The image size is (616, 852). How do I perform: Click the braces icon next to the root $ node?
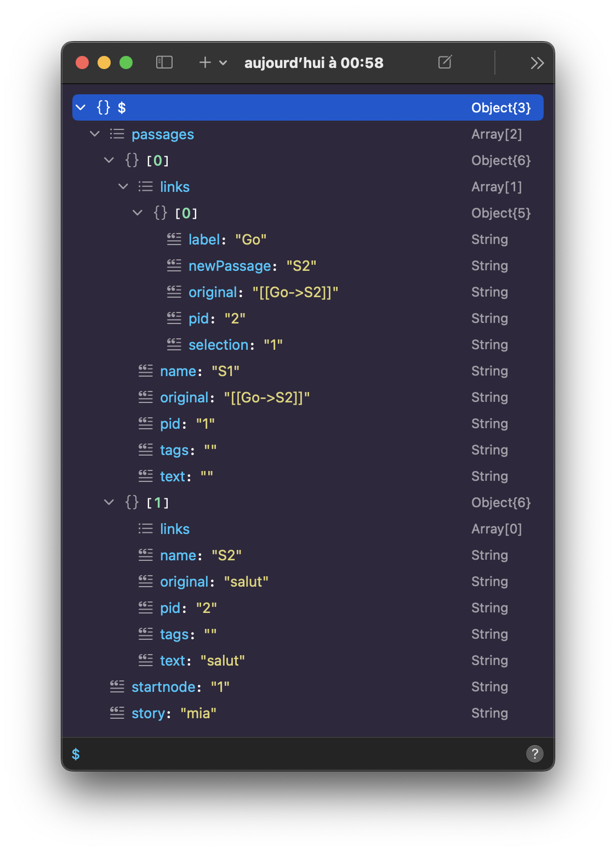point(102,107)
